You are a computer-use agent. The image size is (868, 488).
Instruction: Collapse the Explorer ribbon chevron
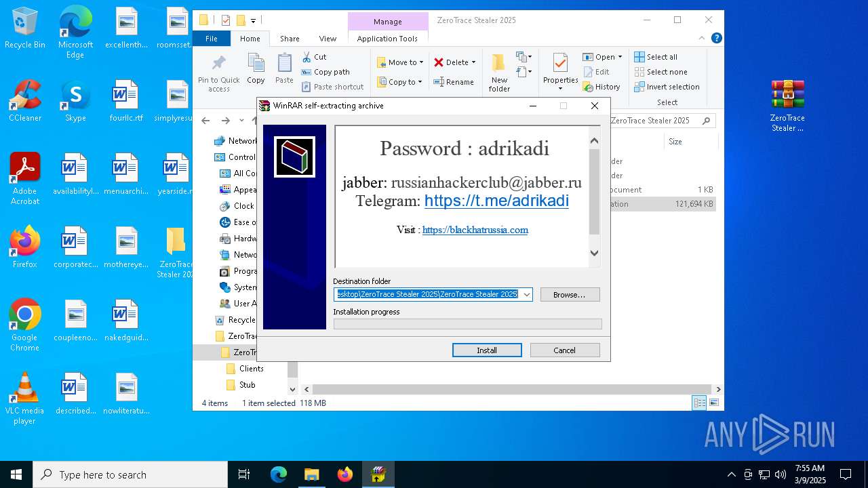[x=703, y=39]
